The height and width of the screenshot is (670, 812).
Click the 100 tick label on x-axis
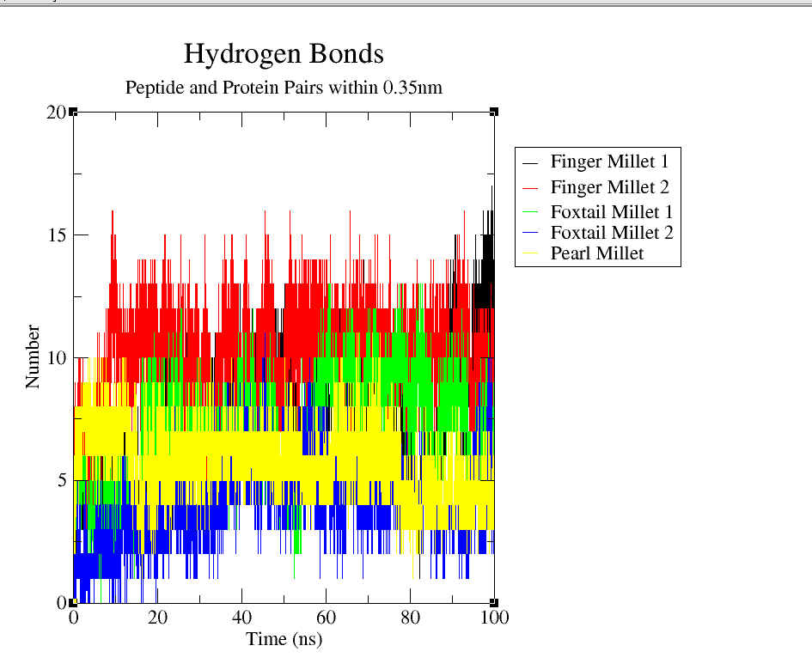(x=495, y=618)
